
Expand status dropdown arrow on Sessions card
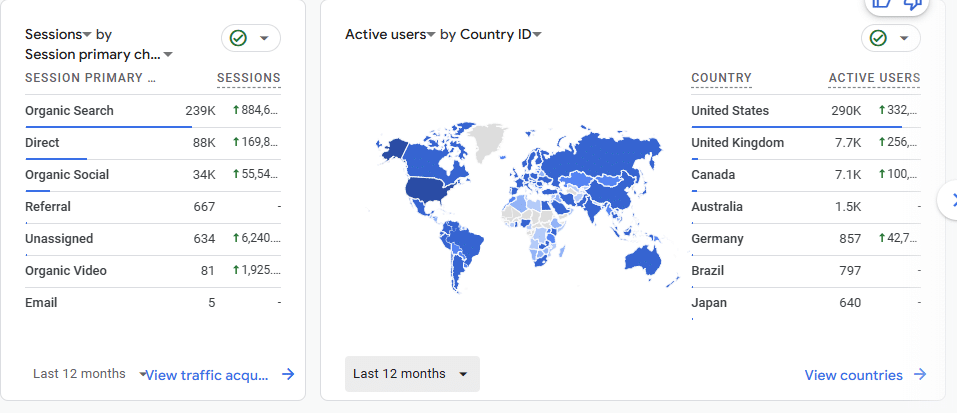(264, 38)
